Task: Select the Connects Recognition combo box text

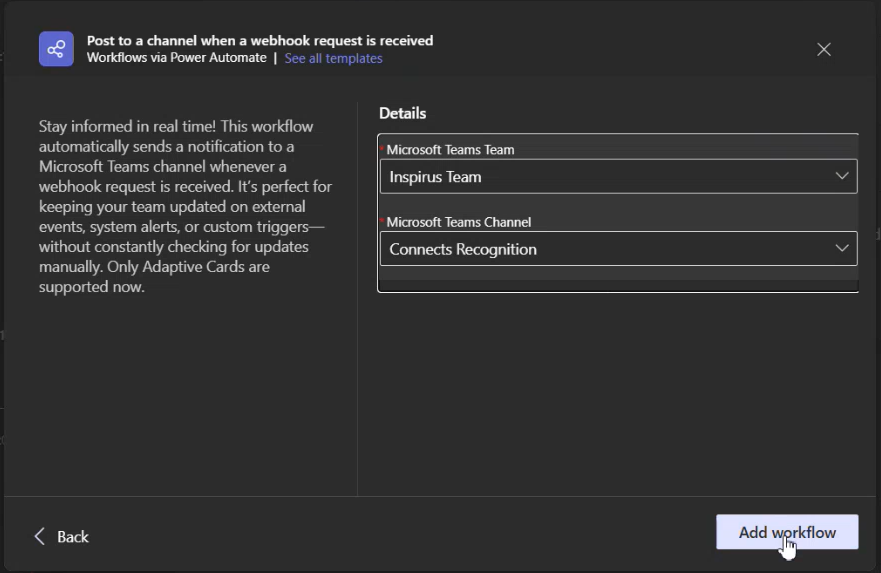Action: click(463, 249)
